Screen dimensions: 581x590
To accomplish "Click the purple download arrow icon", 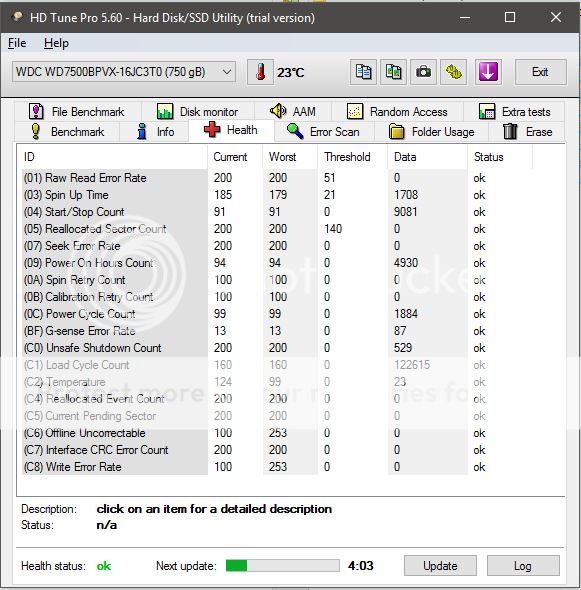I will [488, 72].
